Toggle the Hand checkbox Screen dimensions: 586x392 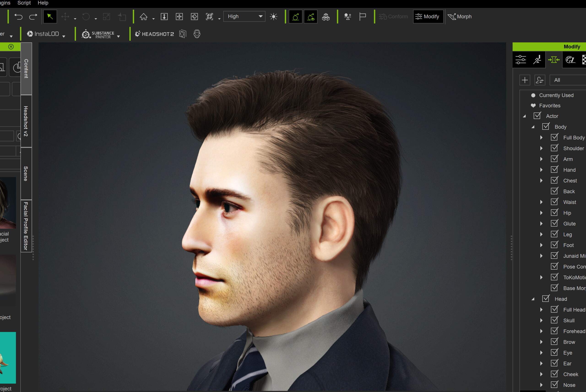pyautogui.click(x=554, y=170)
